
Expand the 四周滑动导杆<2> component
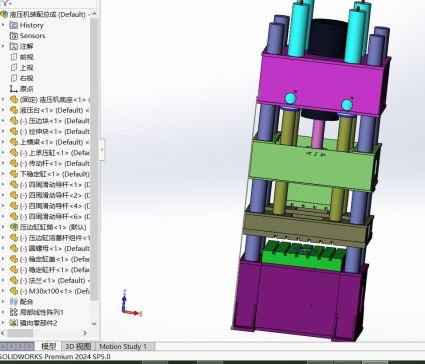3,195
